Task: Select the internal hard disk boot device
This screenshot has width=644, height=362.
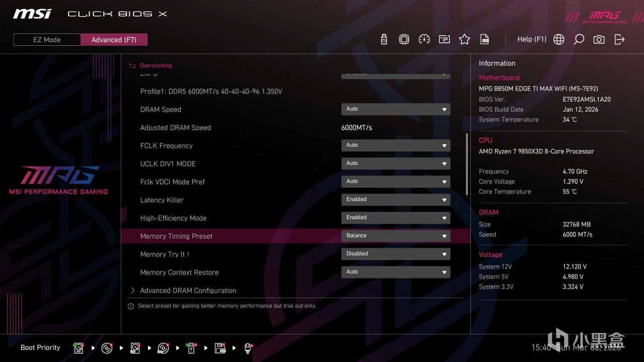Action: click(78, 348)
